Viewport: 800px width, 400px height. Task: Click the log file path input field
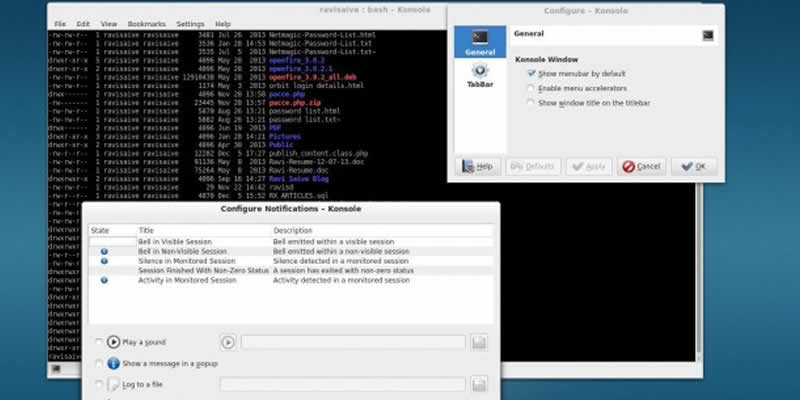tap(342, 384)
